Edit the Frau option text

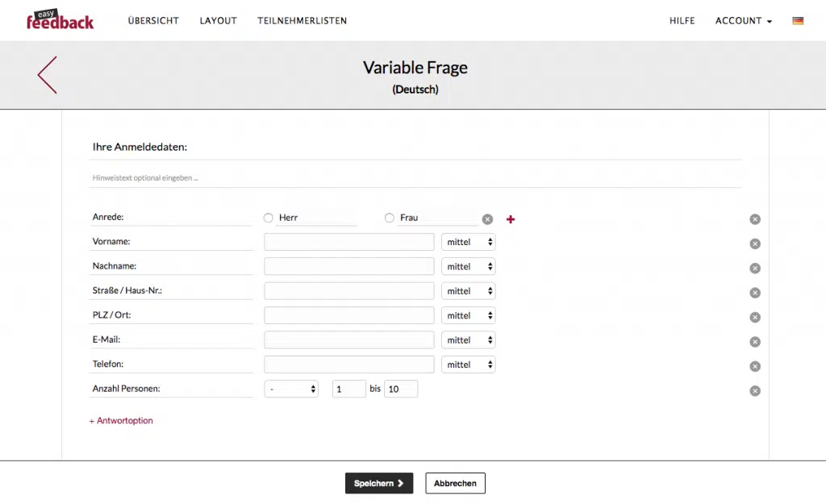coord(438,218)
